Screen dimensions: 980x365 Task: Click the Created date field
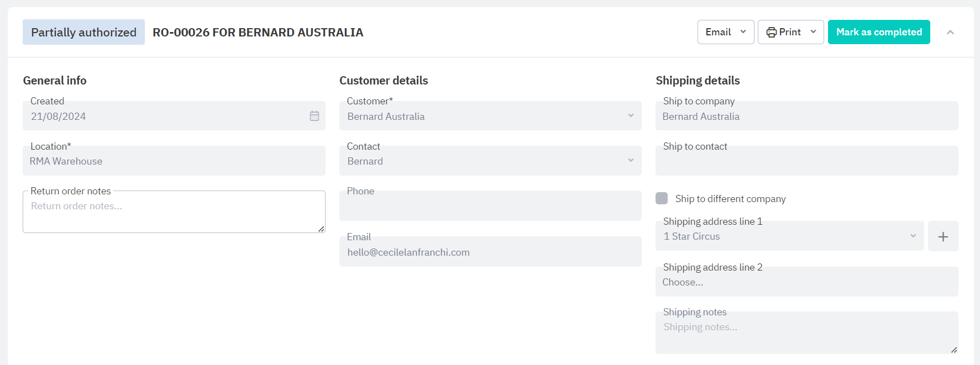(x=166, y=117)
